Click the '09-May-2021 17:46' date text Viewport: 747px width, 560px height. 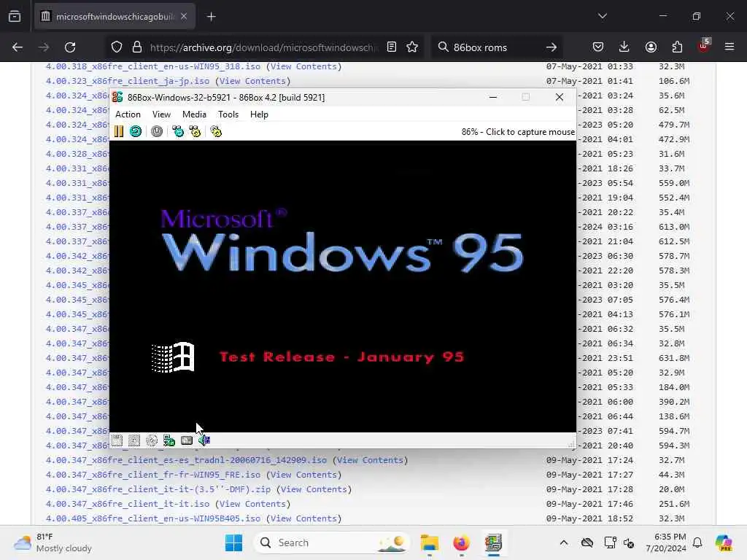point(589,505)
